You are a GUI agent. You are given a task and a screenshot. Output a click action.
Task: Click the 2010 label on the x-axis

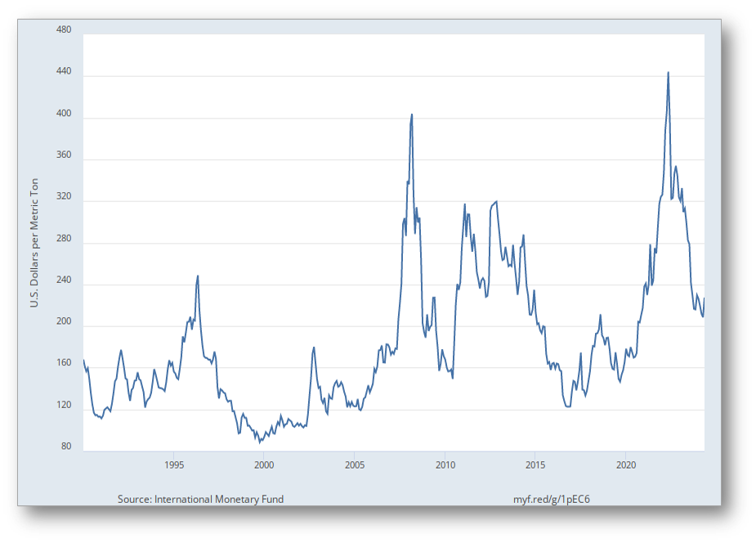(x=445, y=465)
